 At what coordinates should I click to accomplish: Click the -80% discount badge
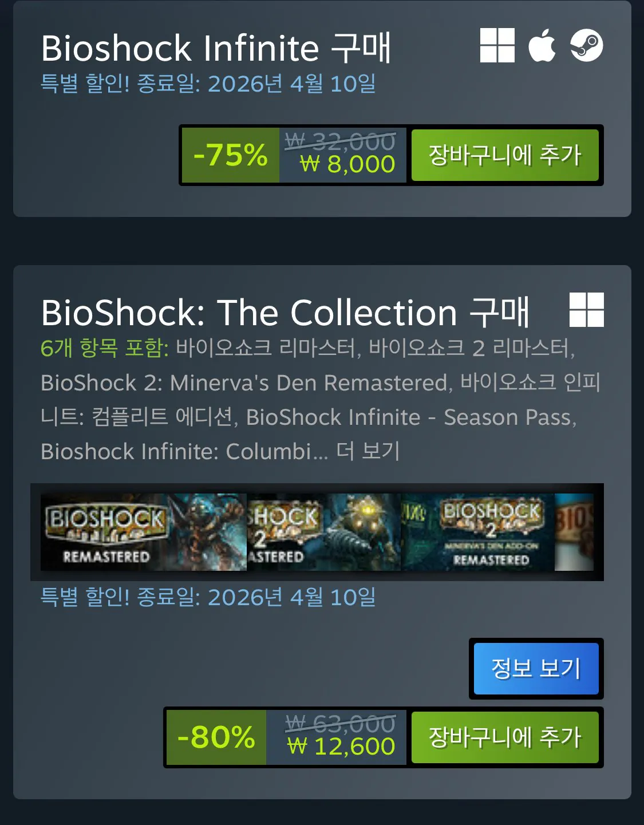[216, 737]
